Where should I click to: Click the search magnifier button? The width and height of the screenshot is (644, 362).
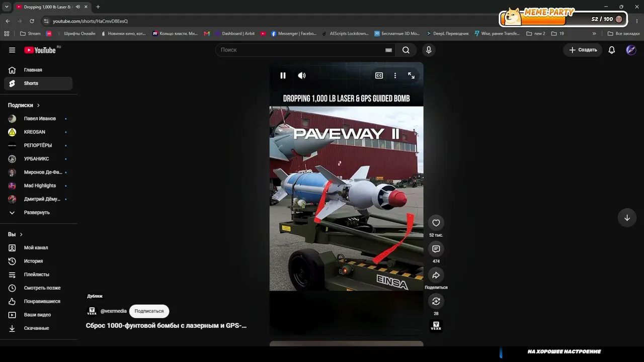[406, 50]
